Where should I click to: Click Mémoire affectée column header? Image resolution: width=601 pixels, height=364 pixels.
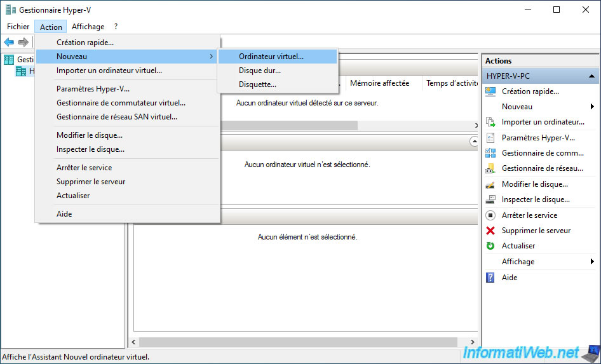pyautogui.click(x=379, y=83)
